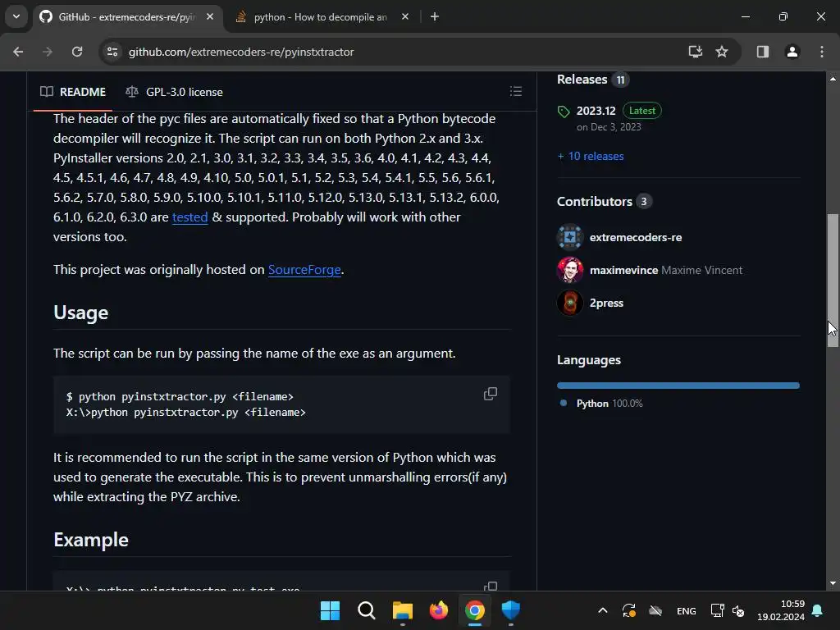840x630 pixels.
Task: Go back to the previous page
Action: coord(18,52)
